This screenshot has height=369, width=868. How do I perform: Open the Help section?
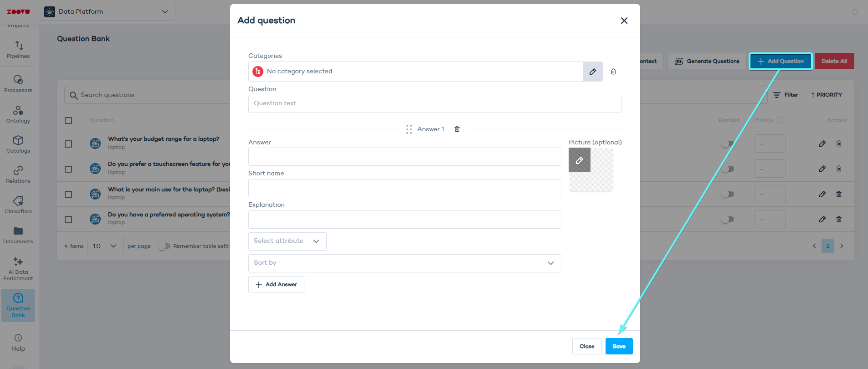tap(18, 342)
